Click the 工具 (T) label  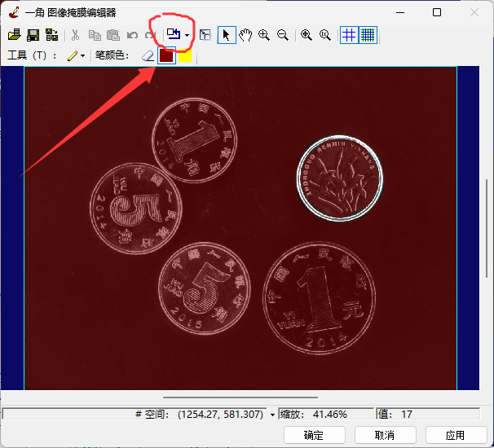point(32,55)
